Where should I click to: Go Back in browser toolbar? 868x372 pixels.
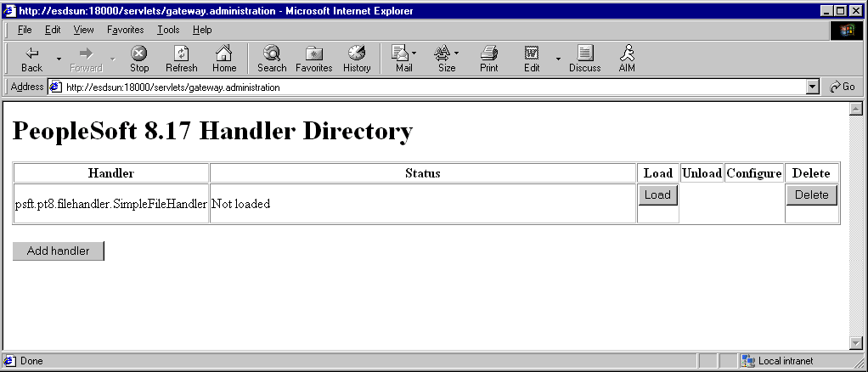(x=32, y=59)
